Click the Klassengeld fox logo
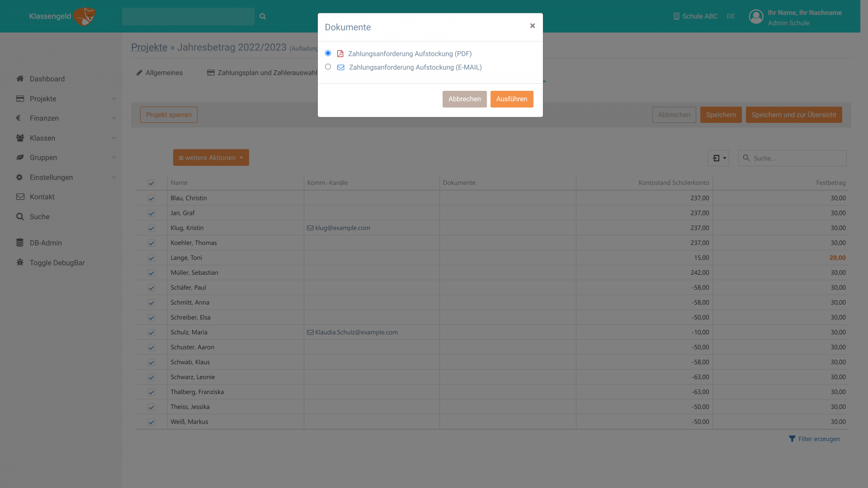This screenshot has height=488, width=868. [x=85, y=16]
